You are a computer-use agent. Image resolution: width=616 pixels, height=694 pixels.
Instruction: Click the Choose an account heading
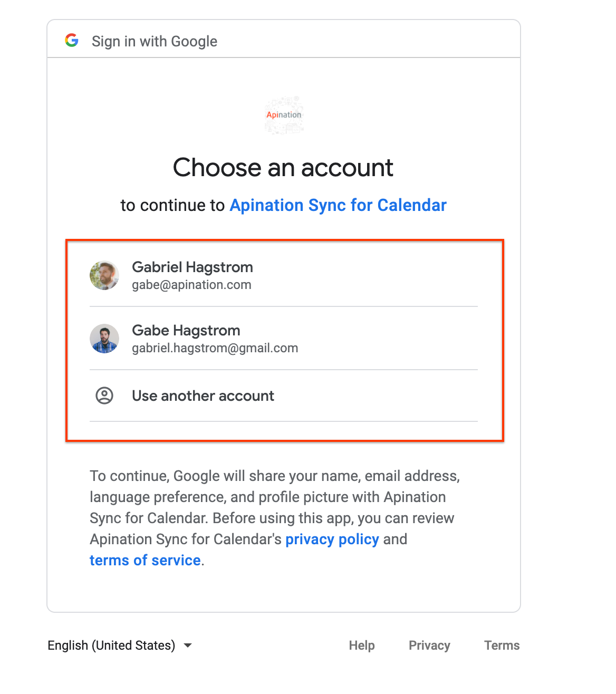[283, 168]
